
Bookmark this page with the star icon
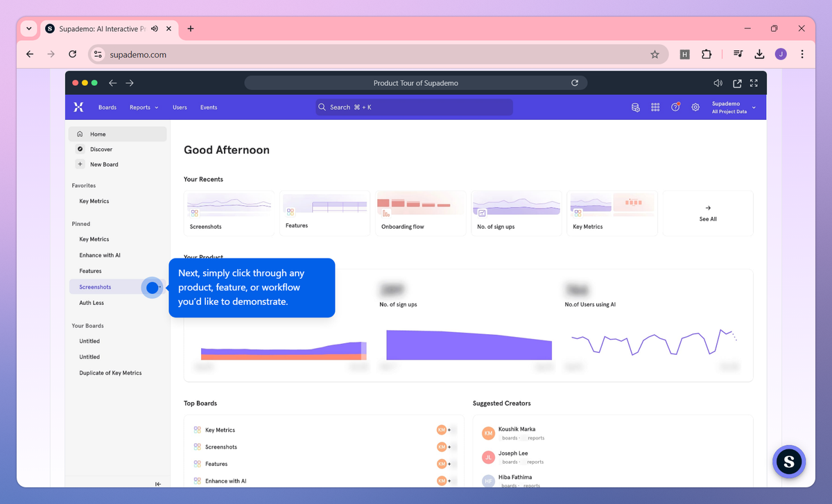pos(655,54)
